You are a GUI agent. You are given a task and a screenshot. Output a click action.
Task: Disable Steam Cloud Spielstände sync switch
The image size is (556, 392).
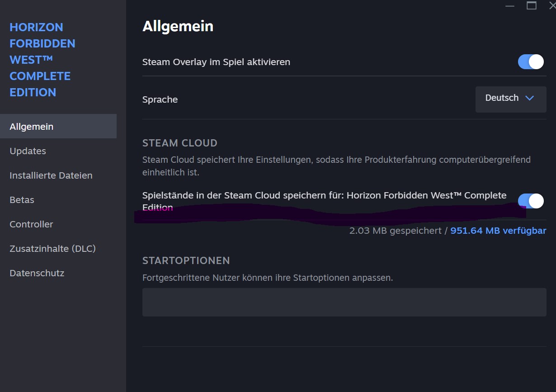tap(531, 201)
